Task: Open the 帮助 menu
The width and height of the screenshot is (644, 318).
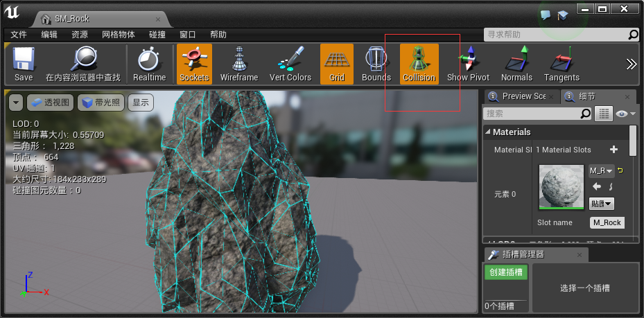Action: click(218, 35)
